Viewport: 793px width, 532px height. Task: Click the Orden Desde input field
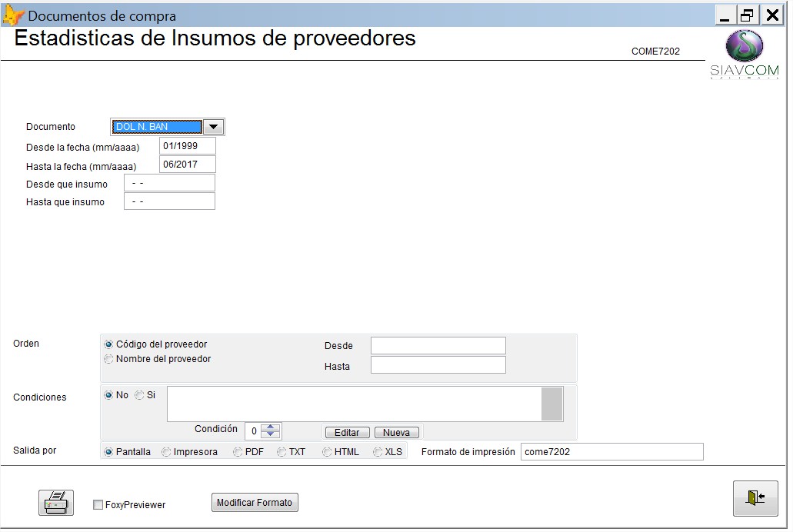click(438, 346)
